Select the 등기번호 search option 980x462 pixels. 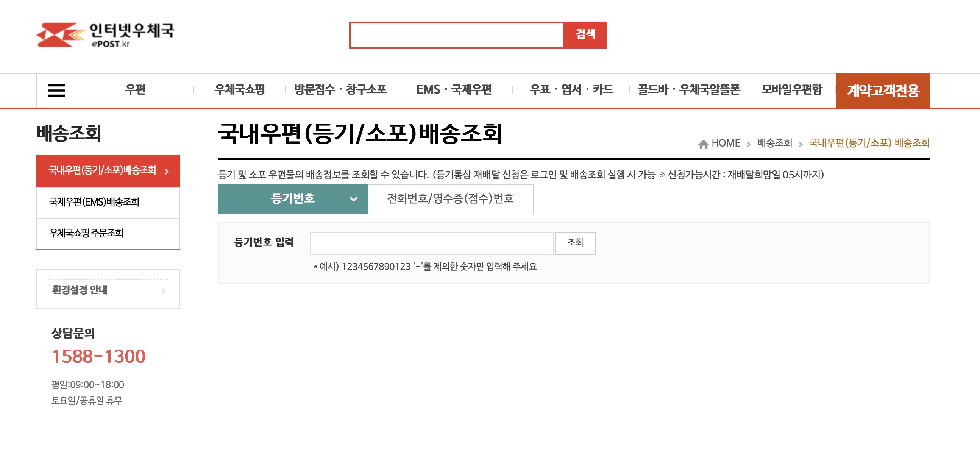pyautogui.click(x=292, y=199)
